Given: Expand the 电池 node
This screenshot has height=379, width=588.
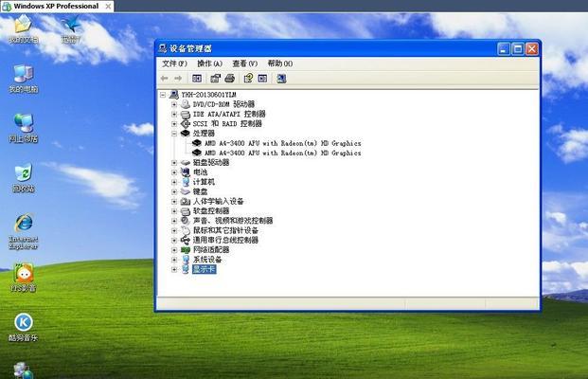Looking at the screenshot, I should [x=174, y=172].
